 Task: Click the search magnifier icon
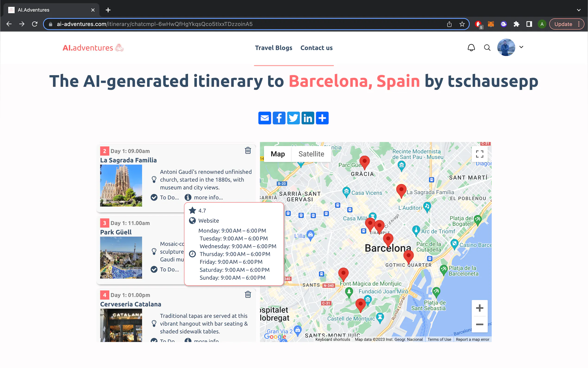tap(487, 48)
